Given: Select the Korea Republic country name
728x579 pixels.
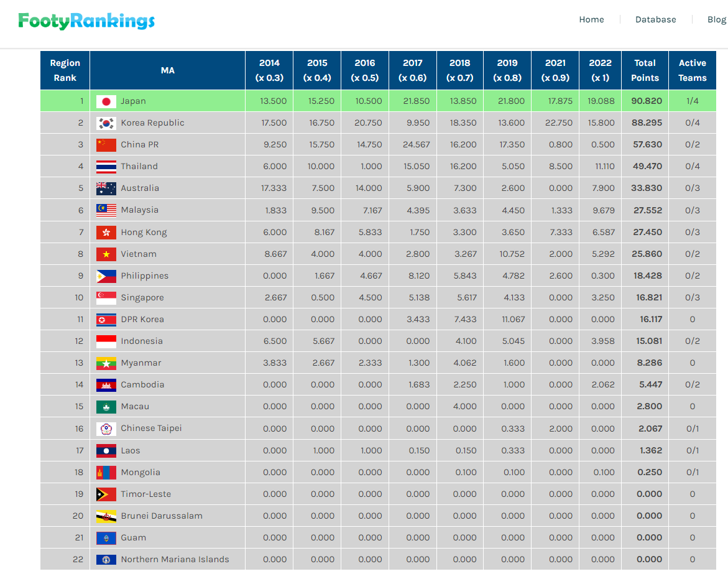Looking at the screenshot, I should (153, 123).
